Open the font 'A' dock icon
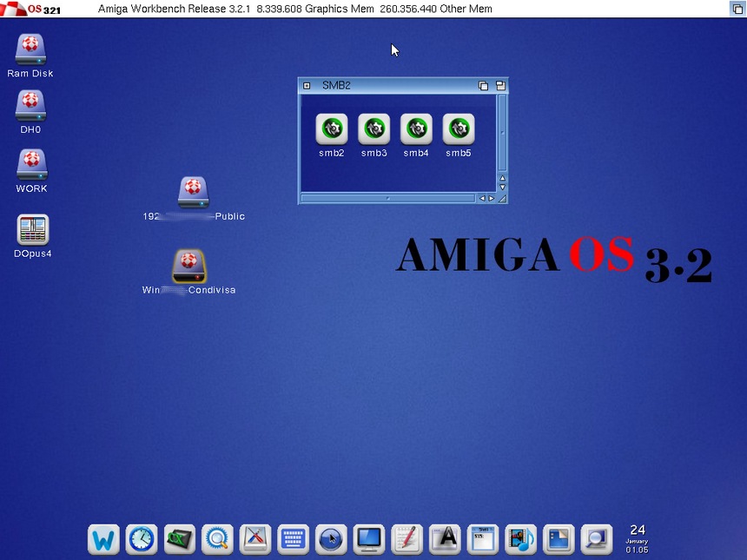The image size is (747, 560). click(446, 539)
